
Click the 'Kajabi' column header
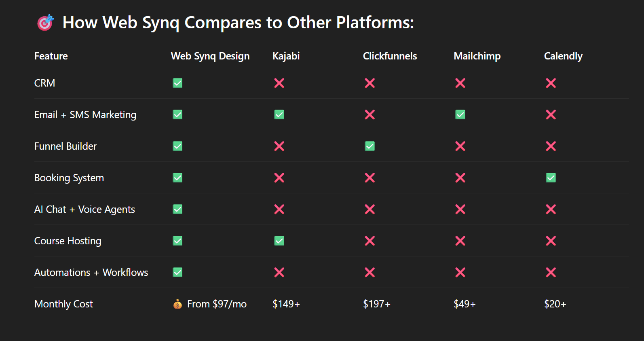[286, 56]
